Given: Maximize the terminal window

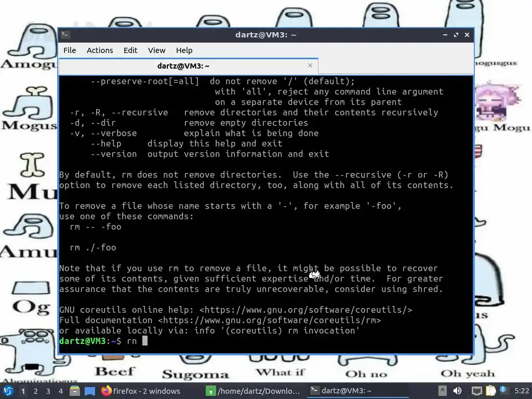Looking at the screenshot, I should click(456, 35).
